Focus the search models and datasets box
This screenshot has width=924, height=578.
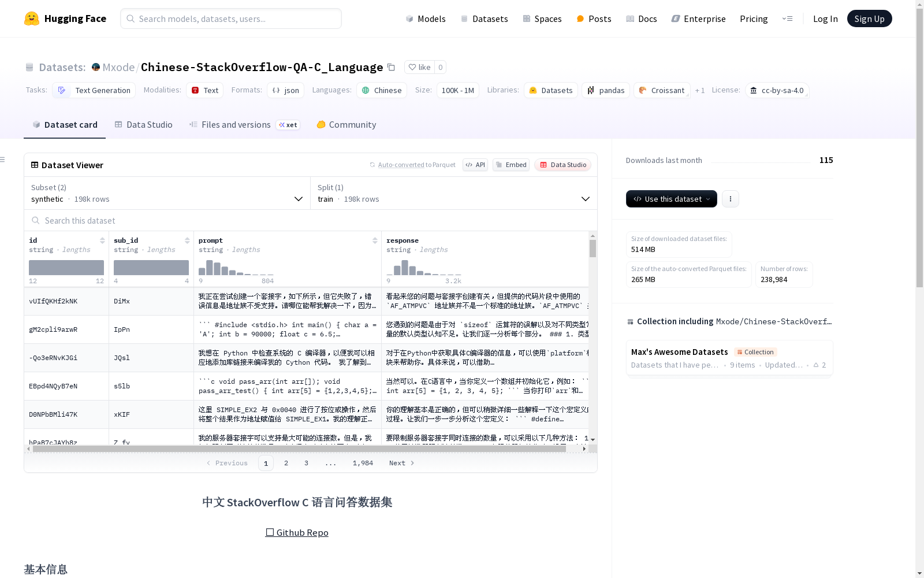(x=231, y=18)
